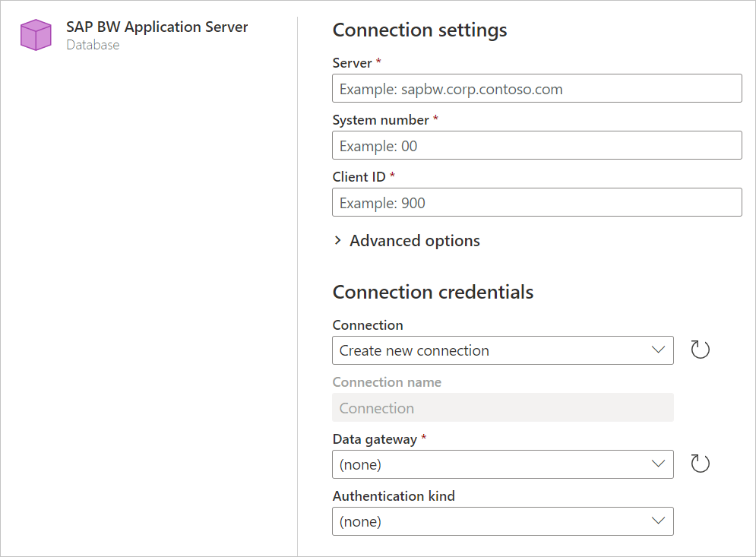Select the Create new connection text
Viewport: 756px width, 557px height.
(x=414, y=350)
